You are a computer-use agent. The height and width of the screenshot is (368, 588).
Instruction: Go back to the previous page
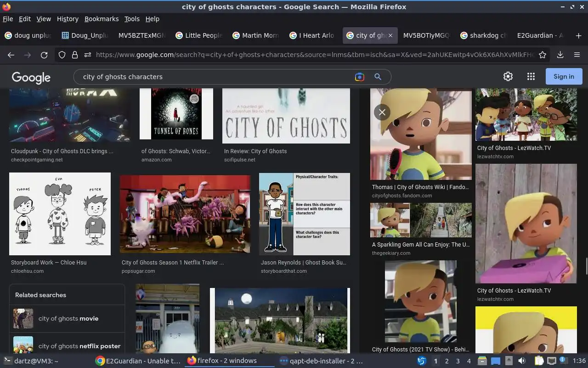[11, 55]
